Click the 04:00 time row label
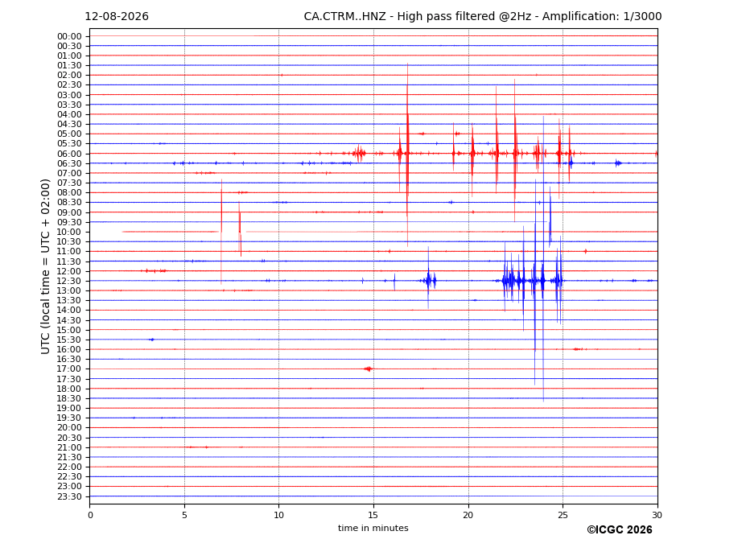 point(69,115)
